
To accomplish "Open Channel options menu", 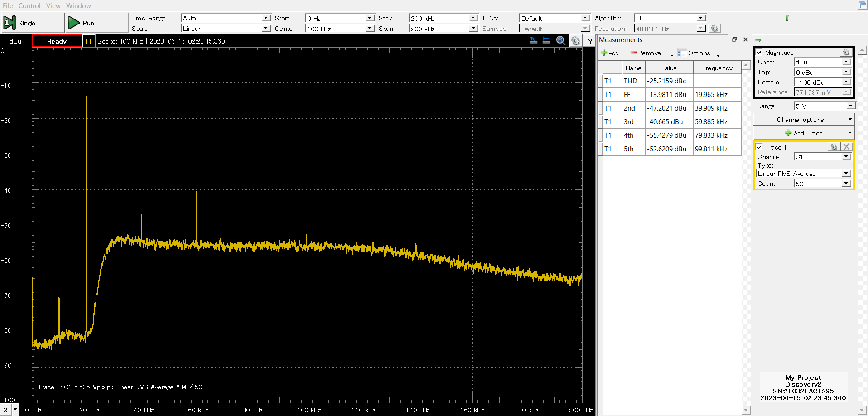I will pyautogui.click(x=804, y=120).
